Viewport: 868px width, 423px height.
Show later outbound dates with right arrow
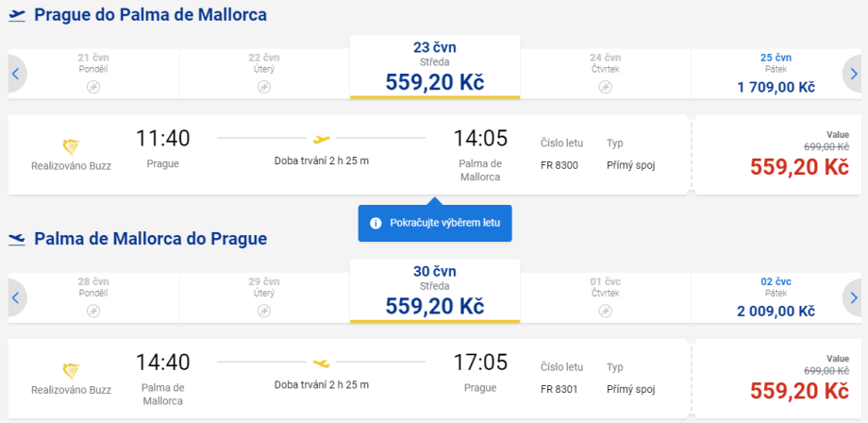click(x=852, y=74)
